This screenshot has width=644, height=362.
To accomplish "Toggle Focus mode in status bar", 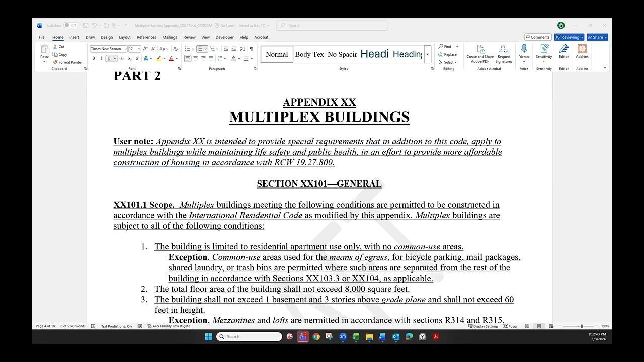I will (x=510, y=326).
